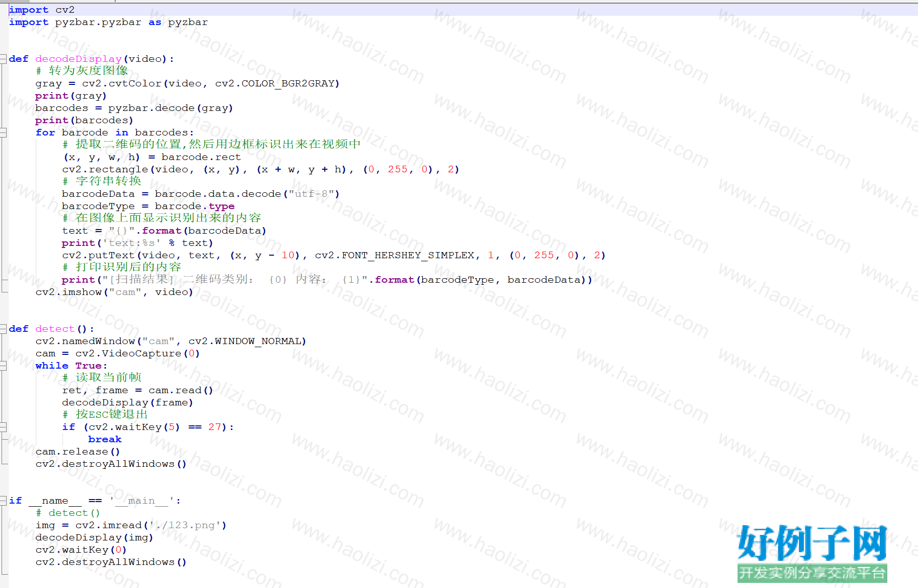Click the 'decodeDisplay(frame)' call
Screen dimensions: 918x588
127,402
